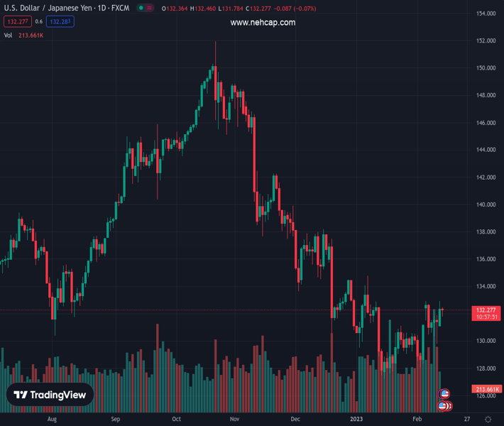Click the 140.000 price scale label
The image size is (504, 426).
coord(486,204)
